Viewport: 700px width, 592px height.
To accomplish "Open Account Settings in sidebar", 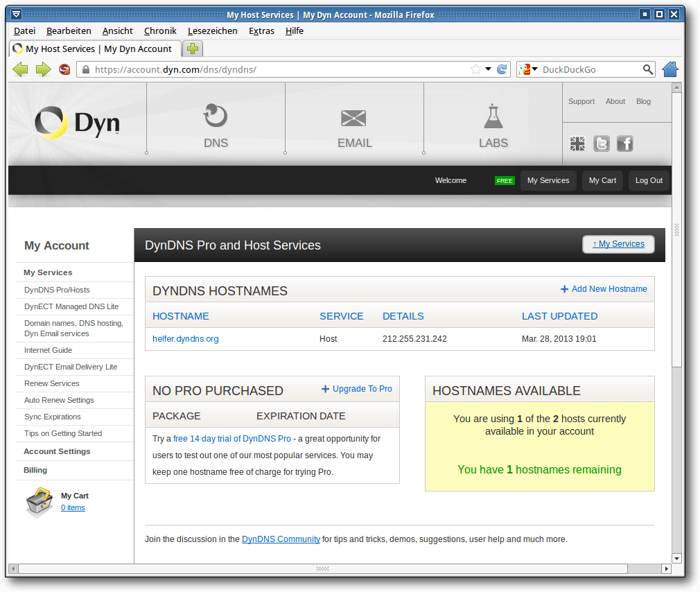I will (57, 451).
